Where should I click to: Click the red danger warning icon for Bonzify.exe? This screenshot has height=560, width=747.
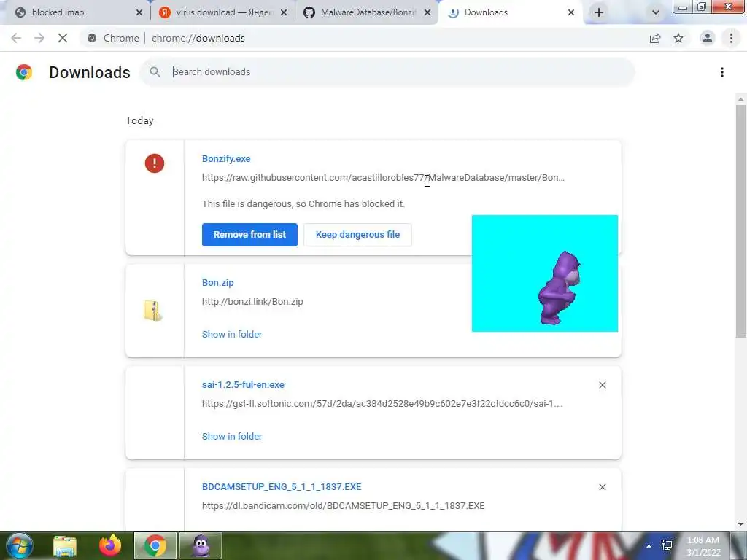(x=155, y=163)
